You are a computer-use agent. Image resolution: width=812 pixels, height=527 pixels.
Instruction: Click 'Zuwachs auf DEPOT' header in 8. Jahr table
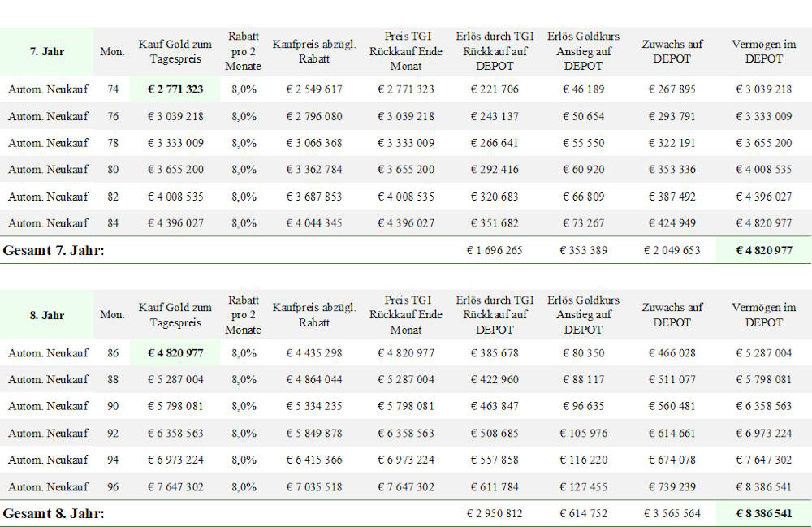click(672, 315)
